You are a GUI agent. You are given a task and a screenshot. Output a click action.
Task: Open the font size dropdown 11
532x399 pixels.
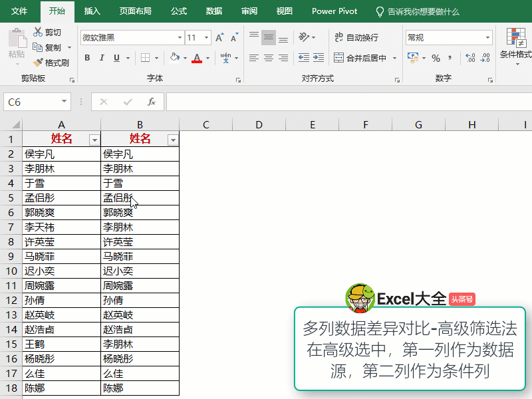206,37
